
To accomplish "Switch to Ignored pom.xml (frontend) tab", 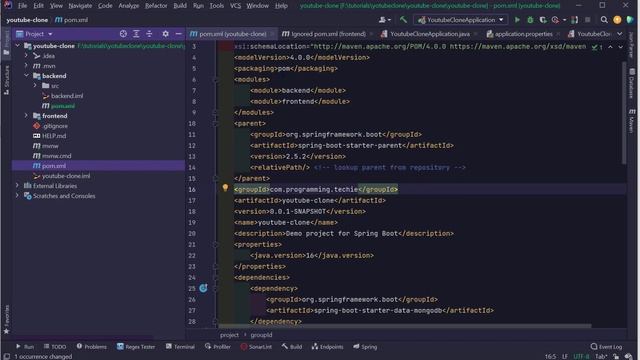I will [328, 34].
